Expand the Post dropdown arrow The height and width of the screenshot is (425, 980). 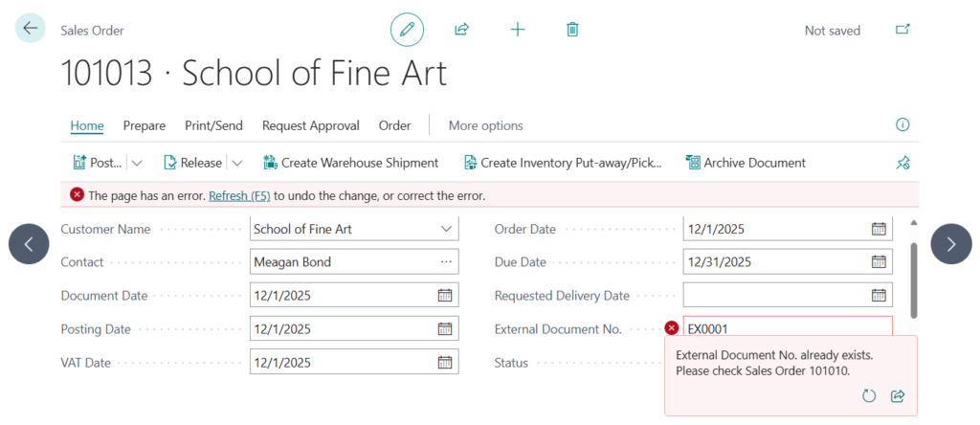click(137, 163)
